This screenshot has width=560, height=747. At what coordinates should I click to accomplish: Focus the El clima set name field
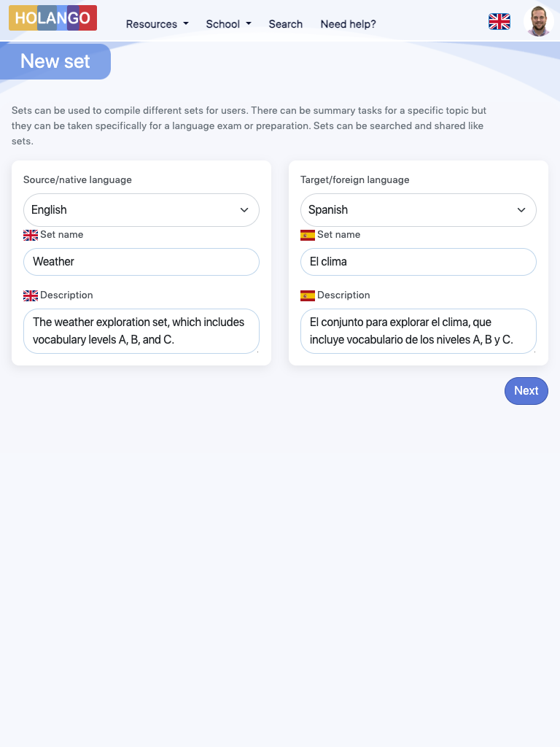pos(419,262)
